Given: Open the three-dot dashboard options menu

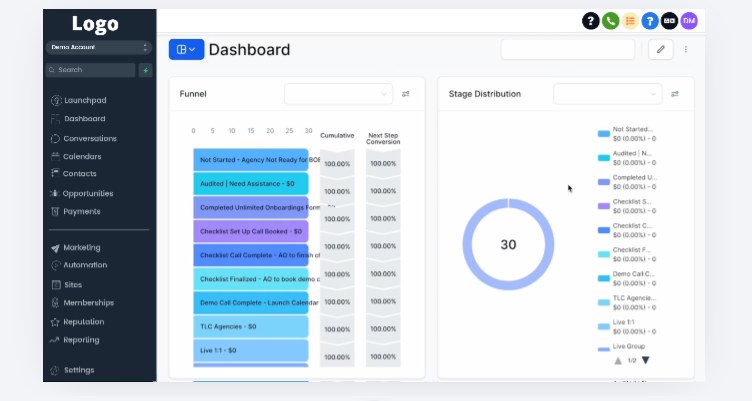Looking at the screenshot, I should point(686,49).
